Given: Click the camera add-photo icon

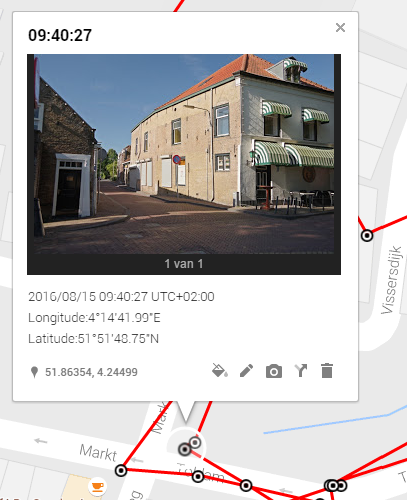Looking at the screenshot, I should click(274, 371).
